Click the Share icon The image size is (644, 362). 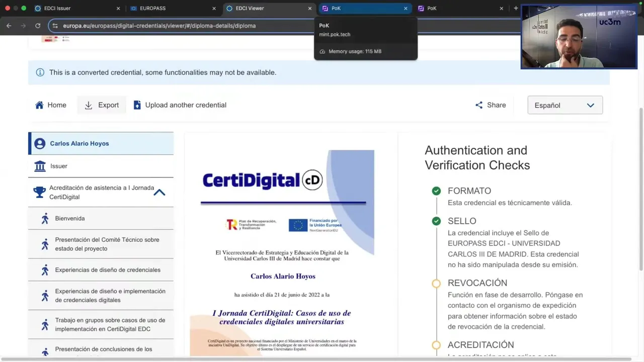(x=479, y=105)
